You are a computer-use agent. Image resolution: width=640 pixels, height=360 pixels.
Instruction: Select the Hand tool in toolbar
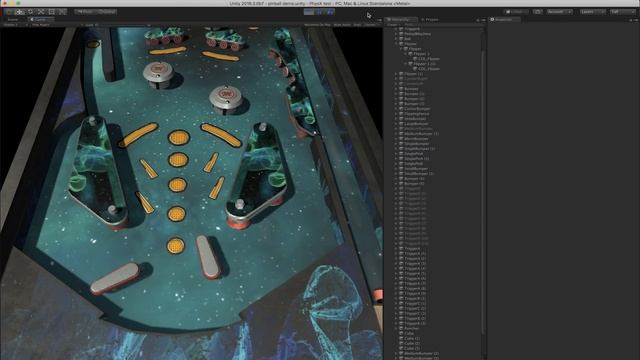[x=9, y=12]
